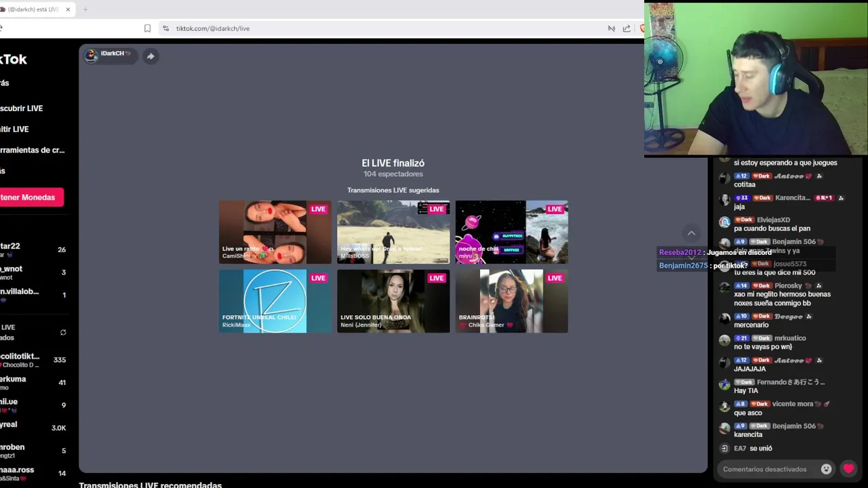Click Fernando's comment 'Hay TIA'

coord(746,391)
